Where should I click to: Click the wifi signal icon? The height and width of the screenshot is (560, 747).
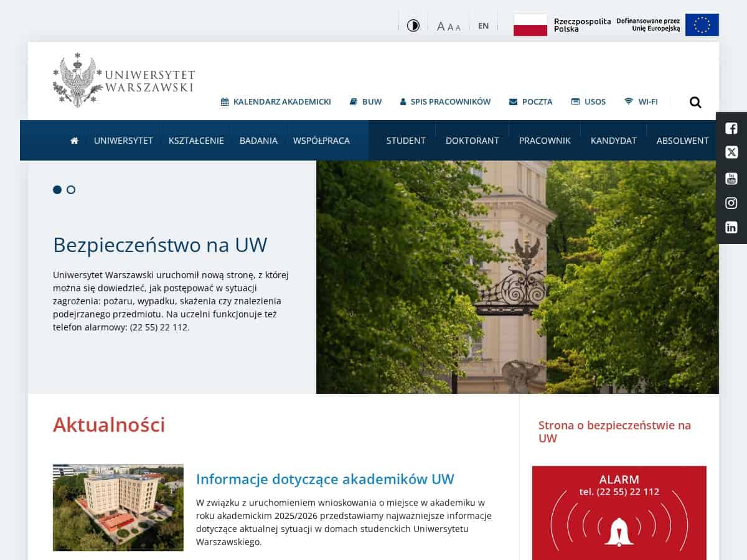(x=629, y=101)
